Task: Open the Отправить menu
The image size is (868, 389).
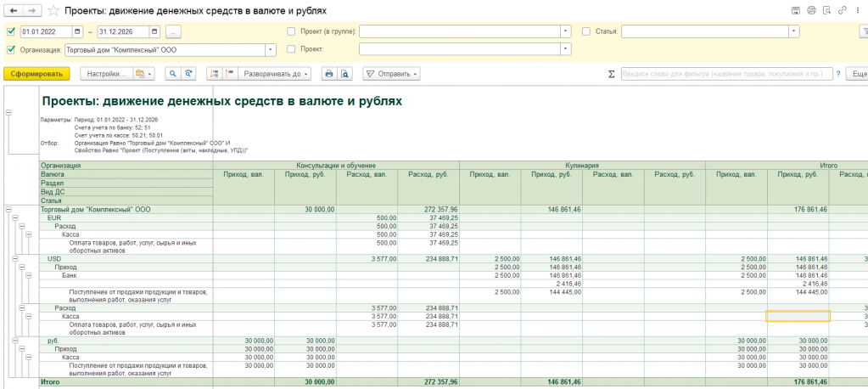Action: [x=391, y=73]
